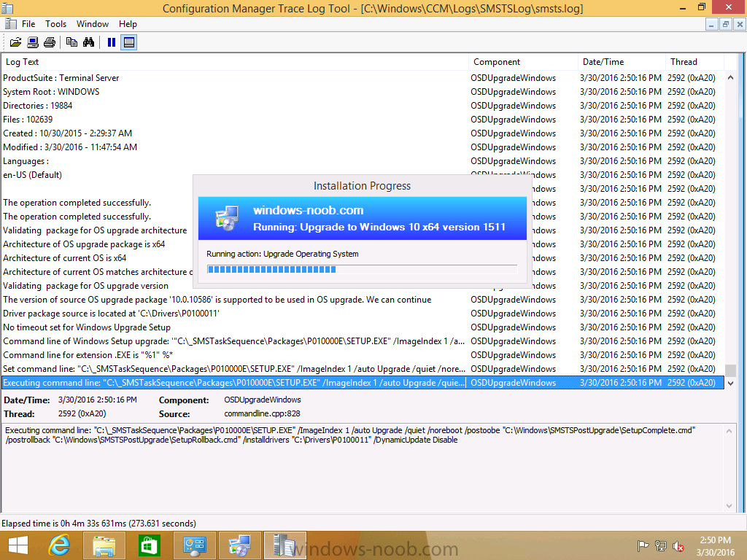Screen dimensions: 747x560
Task: Sort by the Date/Time column header
Action: point(622,62)
